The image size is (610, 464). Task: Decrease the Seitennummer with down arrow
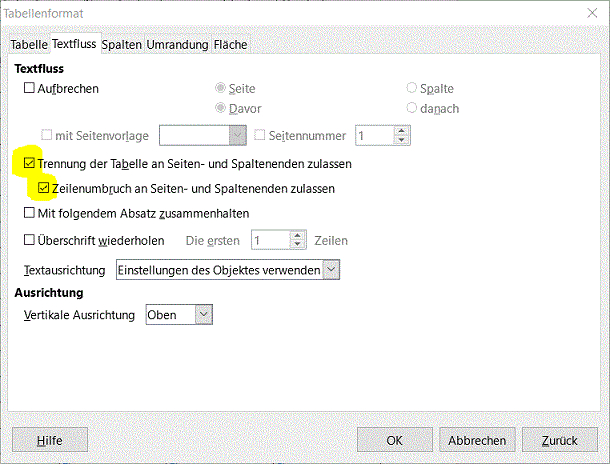pos(401,140)
